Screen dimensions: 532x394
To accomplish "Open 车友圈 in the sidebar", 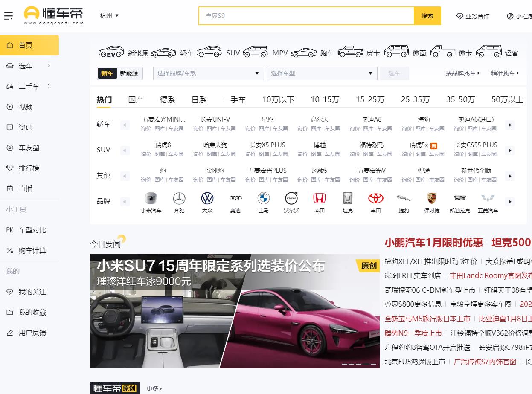I will [x=29, y=148].
